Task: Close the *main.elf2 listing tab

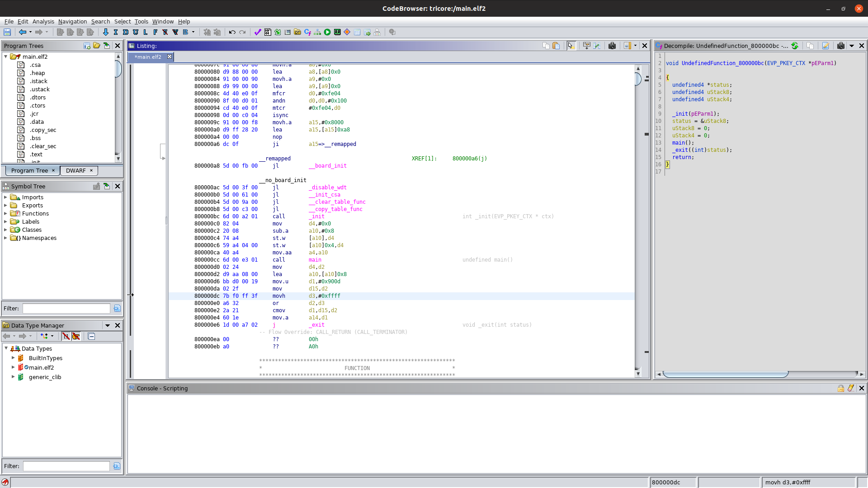Action: click(170, 56)
